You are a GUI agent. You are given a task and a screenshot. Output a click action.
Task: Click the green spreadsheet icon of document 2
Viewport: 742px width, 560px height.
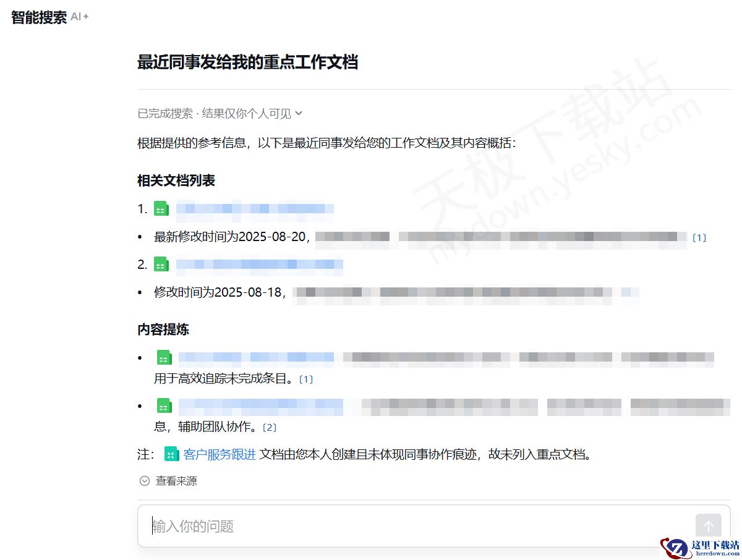point(161,264)
